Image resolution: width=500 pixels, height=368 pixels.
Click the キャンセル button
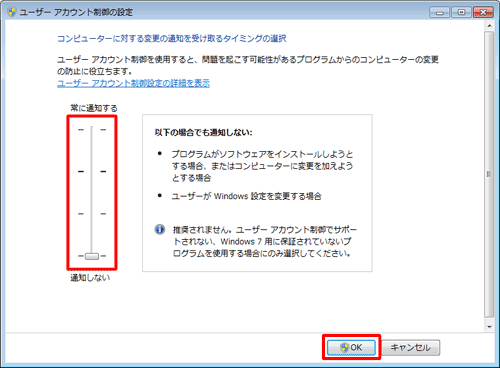[410, 348]
